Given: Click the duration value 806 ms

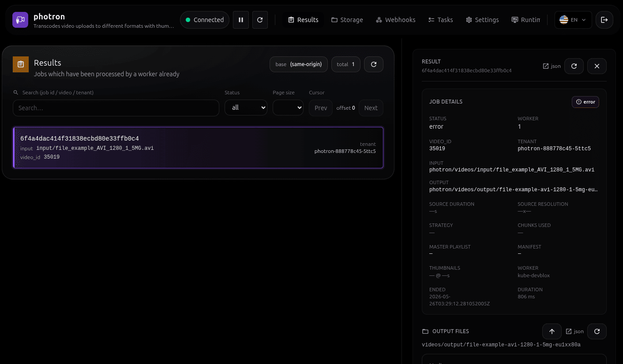Looking at the screenshot, I should [526, 297].
